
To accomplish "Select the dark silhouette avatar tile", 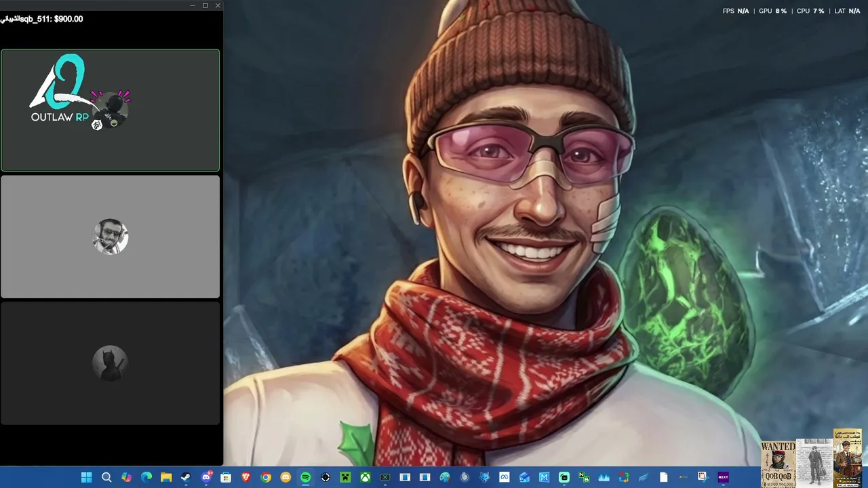I will (110, 363).
